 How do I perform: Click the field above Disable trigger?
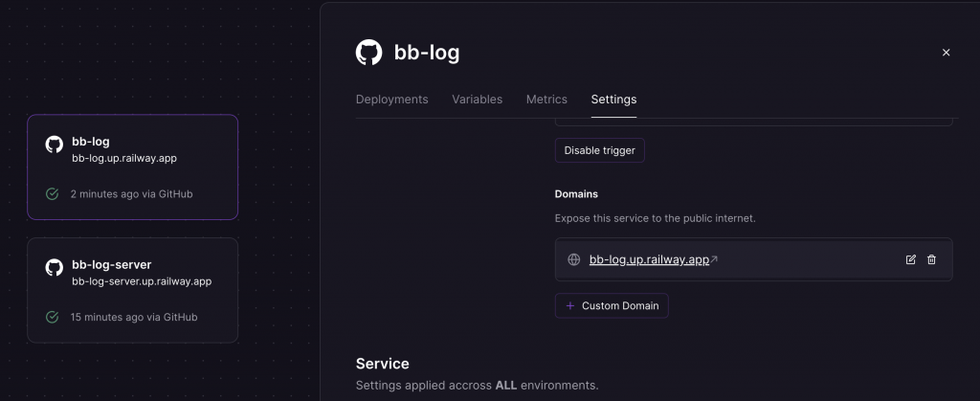click(x=753, y=121)
